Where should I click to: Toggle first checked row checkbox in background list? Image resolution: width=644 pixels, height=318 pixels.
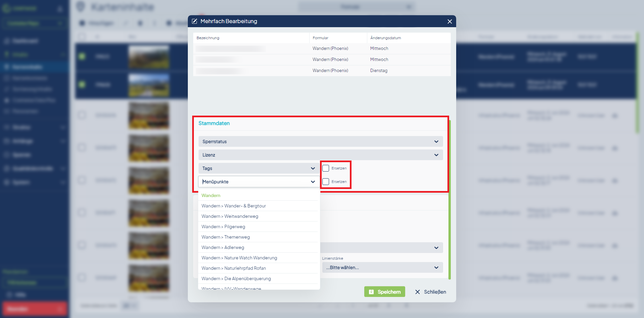(x=82, y=56)
